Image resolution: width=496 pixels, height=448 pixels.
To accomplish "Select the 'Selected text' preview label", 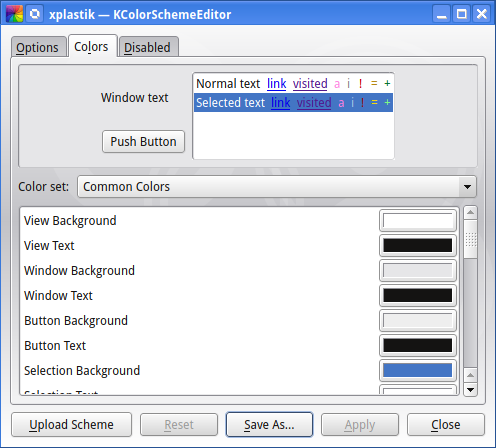I will 230,103.
